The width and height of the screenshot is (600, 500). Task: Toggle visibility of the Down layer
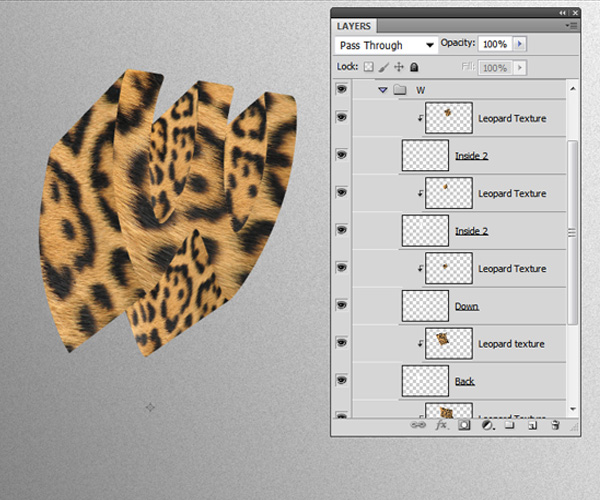point(341,305)
